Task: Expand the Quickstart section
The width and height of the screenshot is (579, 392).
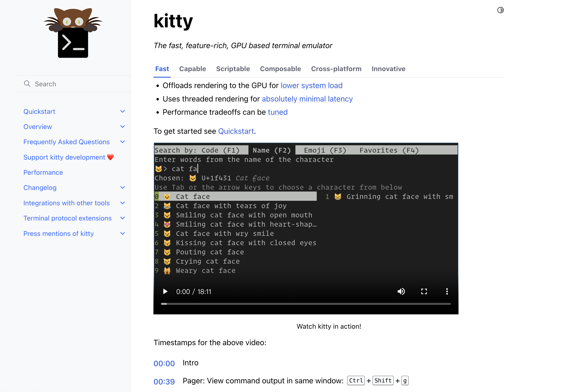Action: [x=122, y=111]
